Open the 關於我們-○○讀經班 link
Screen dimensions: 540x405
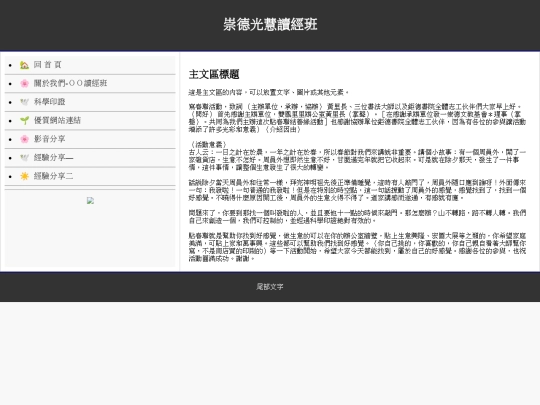tap(70, 83)
